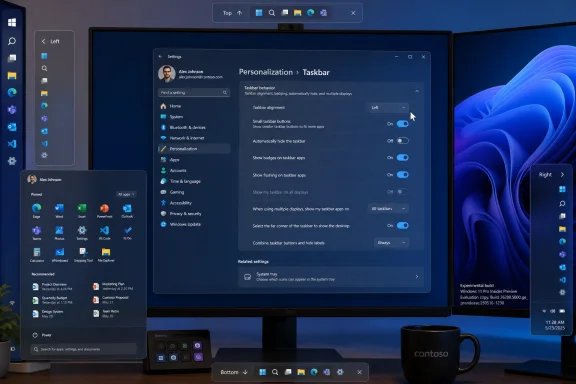This screenshot has height=384, width=576.
Task: Open Calculator from pinned apps
Action: [37, 255]
